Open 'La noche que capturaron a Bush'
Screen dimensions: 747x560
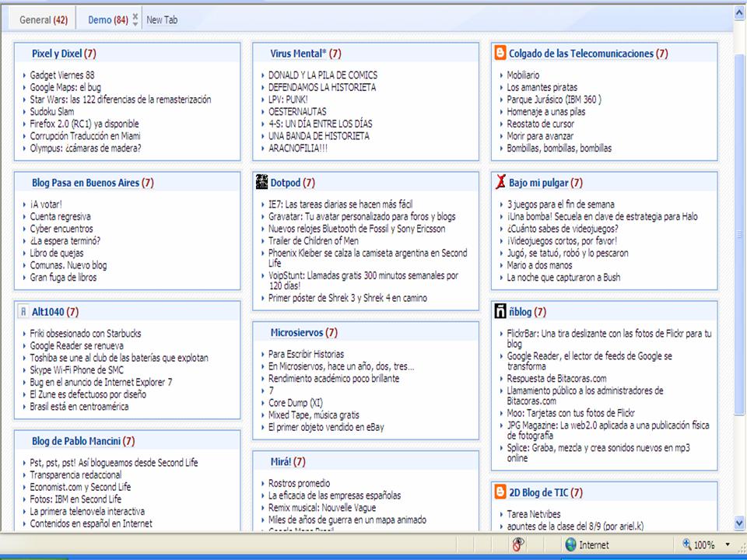coord(563,277)
